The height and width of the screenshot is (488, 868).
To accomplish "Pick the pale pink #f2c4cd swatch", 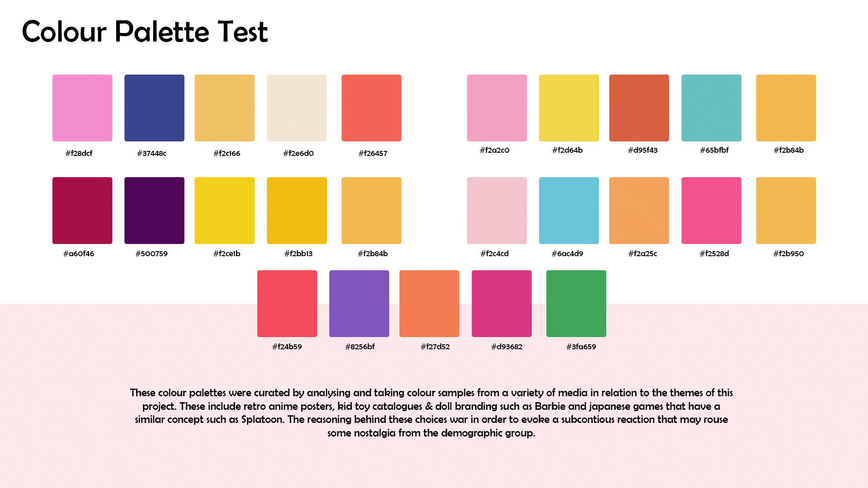I will pos(497,211).
